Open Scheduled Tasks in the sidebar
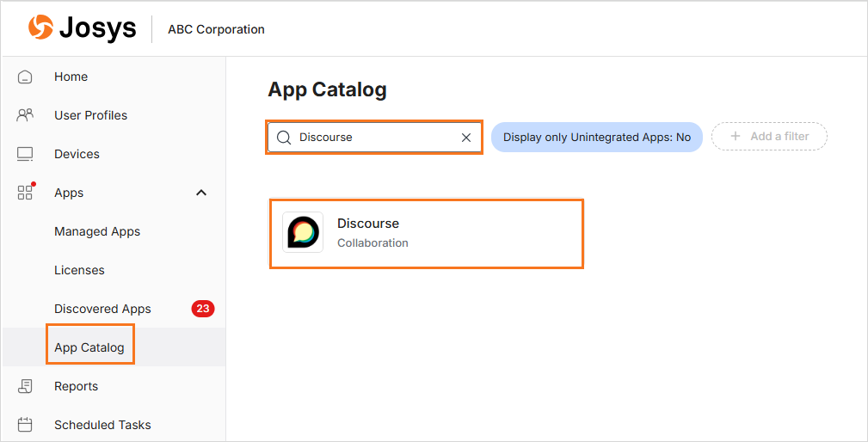 tap(102, 425)
